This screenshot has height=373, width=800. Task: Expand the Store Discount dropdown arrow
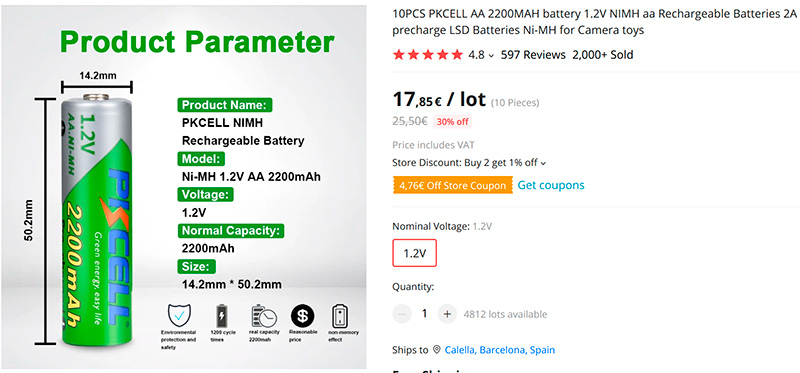point(543,163)
